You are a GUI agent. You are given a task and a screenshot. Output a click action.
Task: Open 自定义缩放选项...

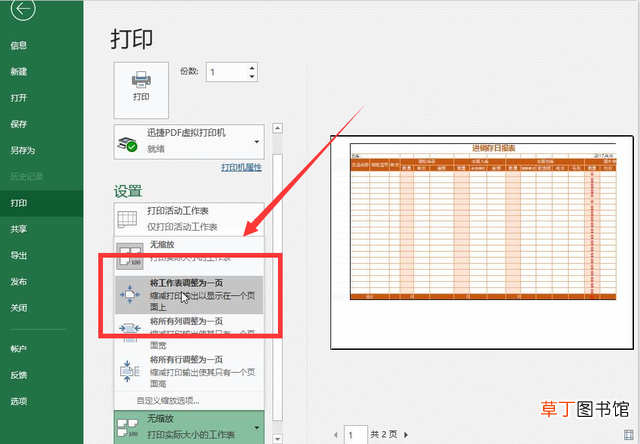click(x=168, y=401)
